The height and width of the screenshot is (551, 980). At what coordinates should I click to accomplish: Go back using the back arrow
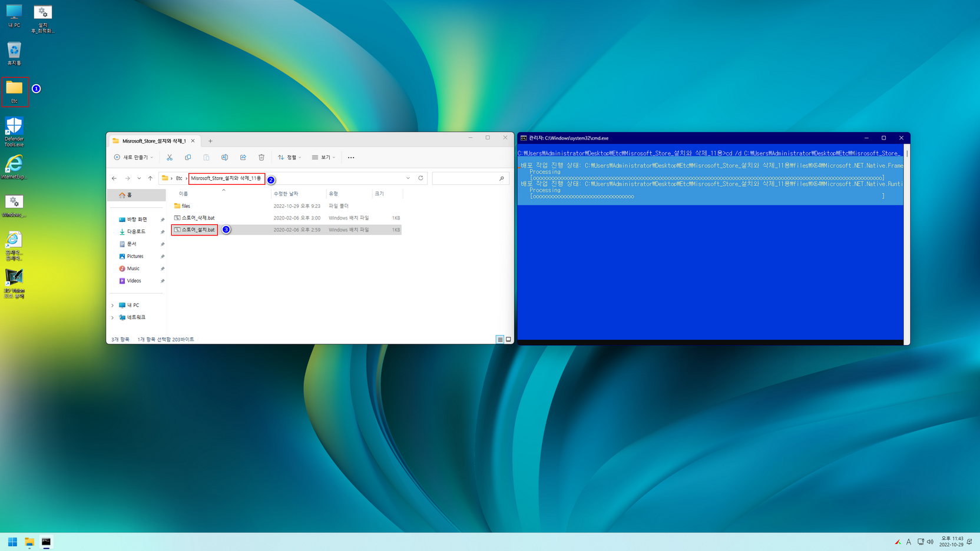(x=114, y=178)
